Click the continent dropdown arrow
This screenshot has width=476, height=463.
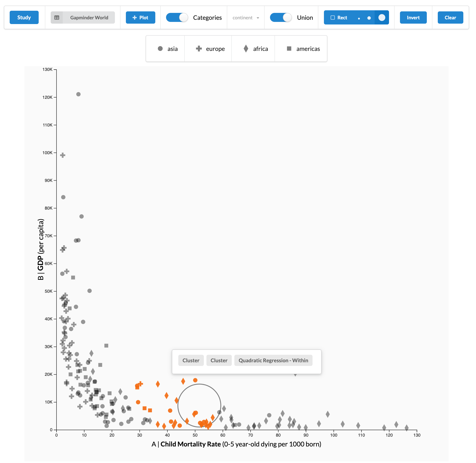[258, 18]
